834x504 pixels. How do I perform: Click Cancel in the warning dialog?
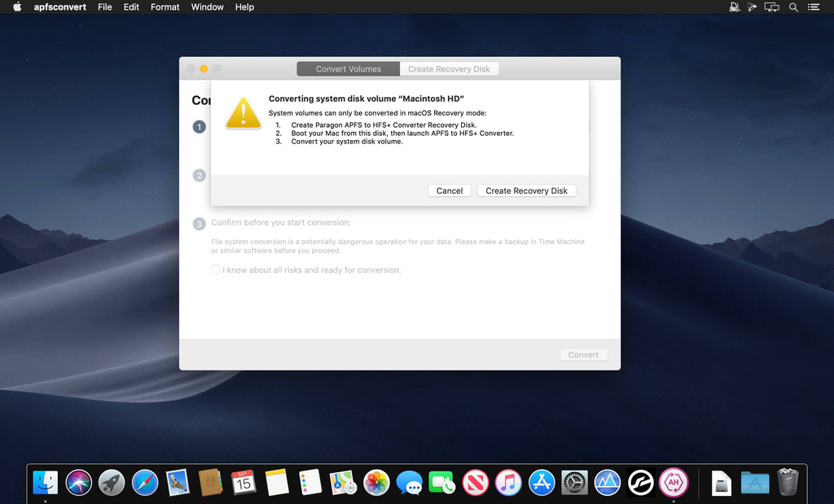[x=450, y=191]
